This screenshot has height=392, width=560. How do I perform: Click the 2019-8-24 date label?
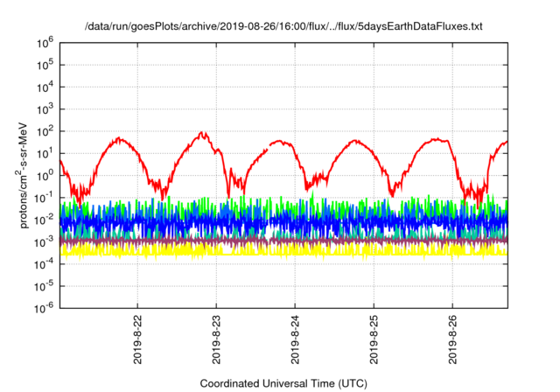(x=295, y=339)
